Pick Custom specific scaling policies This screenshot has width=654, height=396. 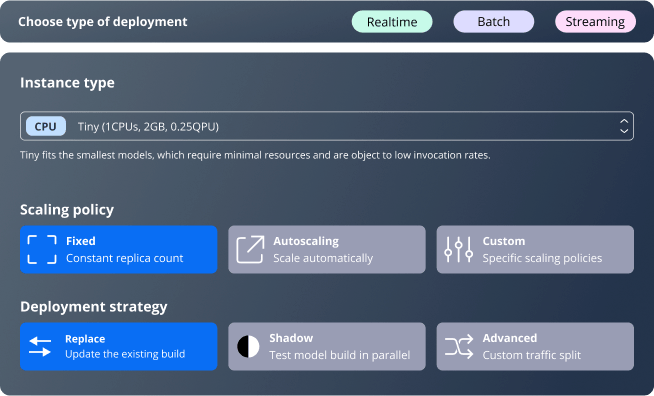535,250
